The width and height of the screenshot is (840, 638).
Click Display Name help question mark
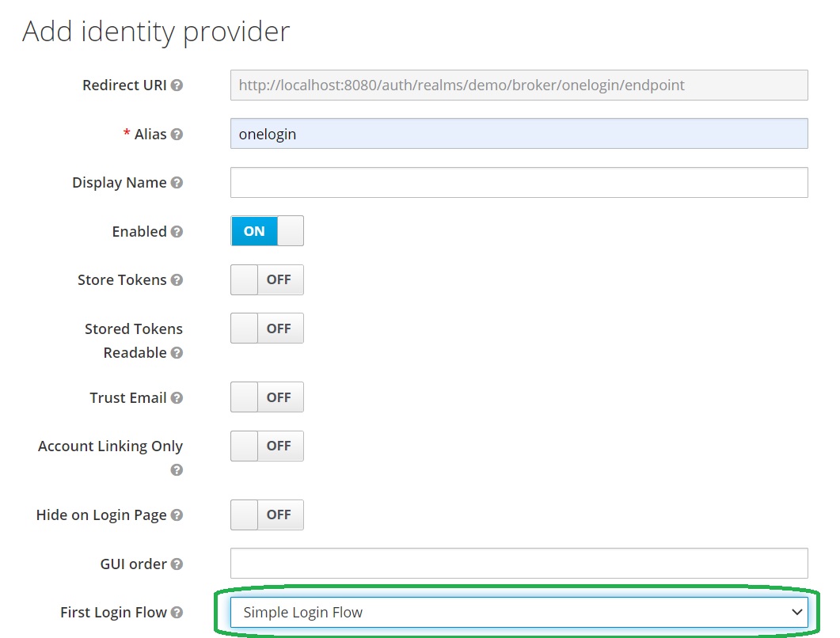pos(177,183)
